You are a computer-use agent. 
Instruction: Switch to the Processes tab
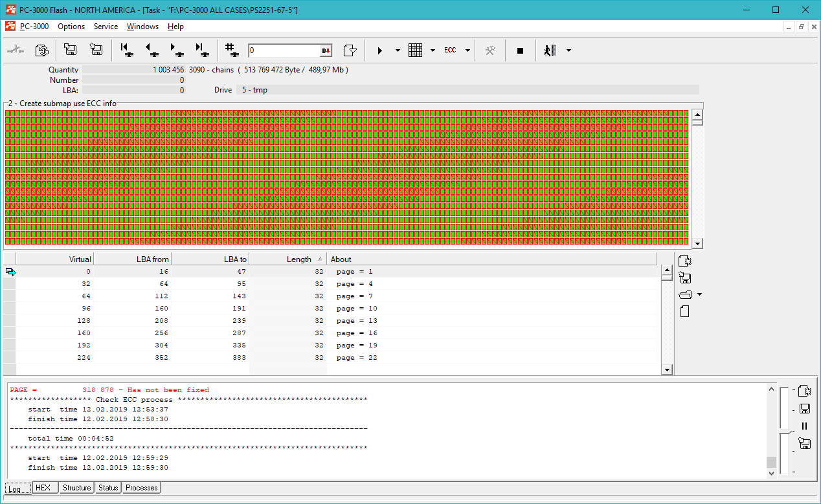click(x=141, y=488)
